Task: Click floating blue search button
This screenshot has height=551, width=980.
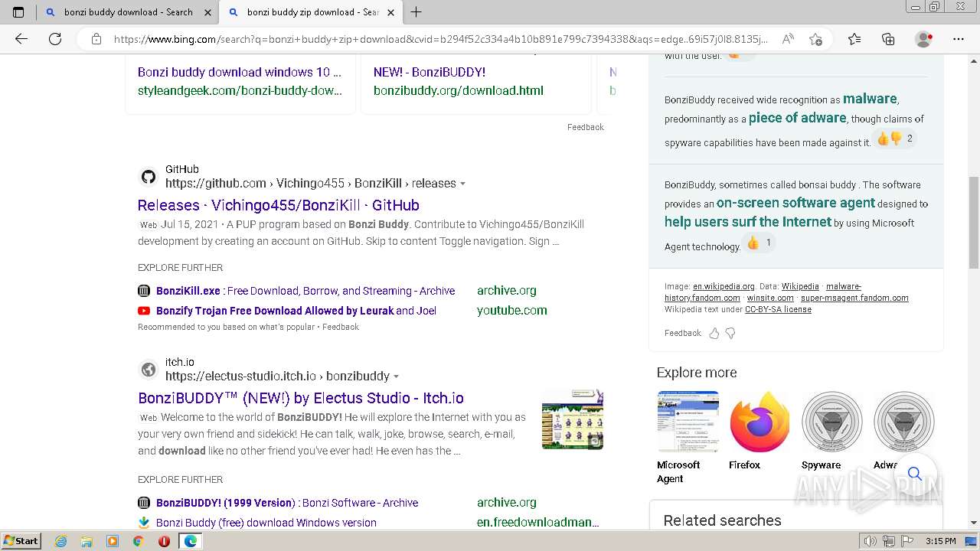Action: coord(915,474)
